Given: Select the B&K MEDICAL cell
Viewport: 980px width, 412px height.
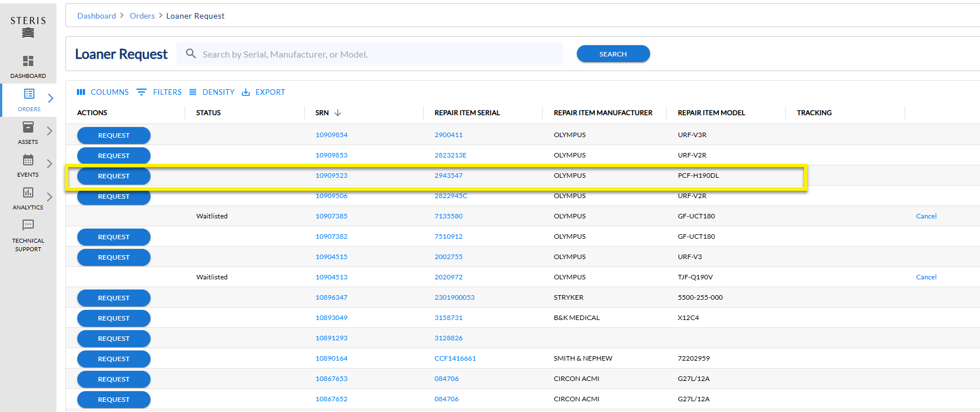Looking at the screenshot, I should click(576, 318).
